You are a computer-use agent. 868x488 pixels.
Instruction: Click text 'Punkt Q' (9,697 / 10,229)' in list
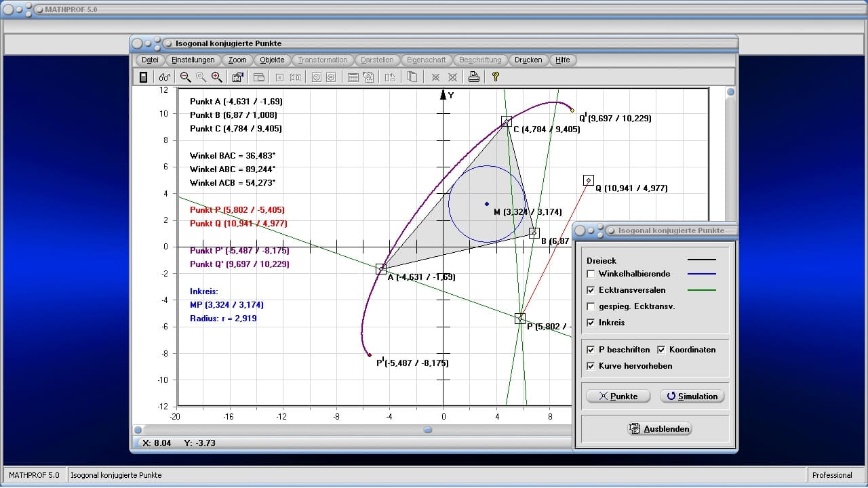click(x=239, y=264)
